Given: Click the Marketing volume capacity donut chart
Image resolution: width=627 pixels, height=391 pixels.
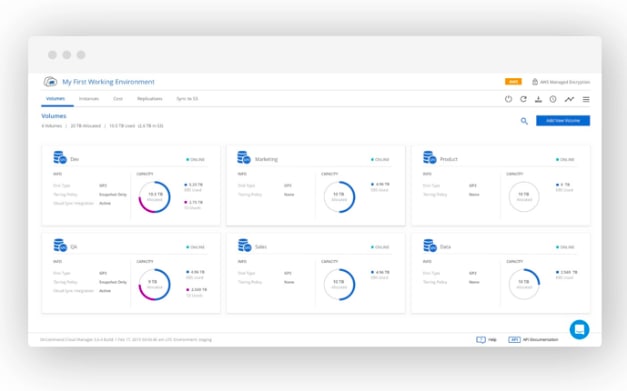Looking at the screenshot, I should [339, 197].
